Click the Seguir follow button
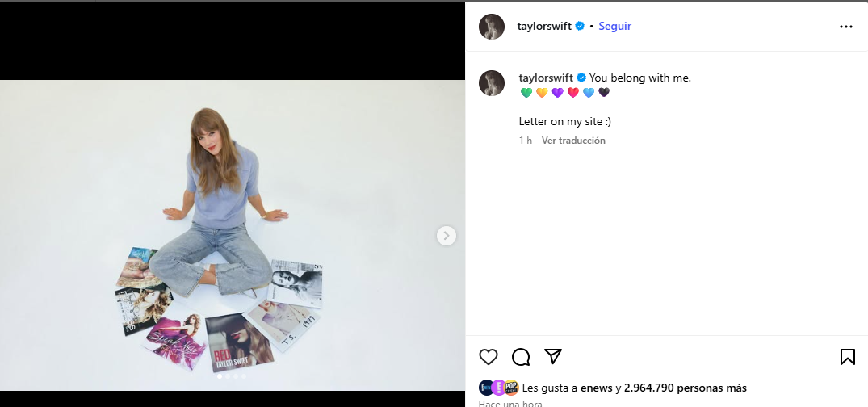868x407 pixels. [x=614, y=26]
